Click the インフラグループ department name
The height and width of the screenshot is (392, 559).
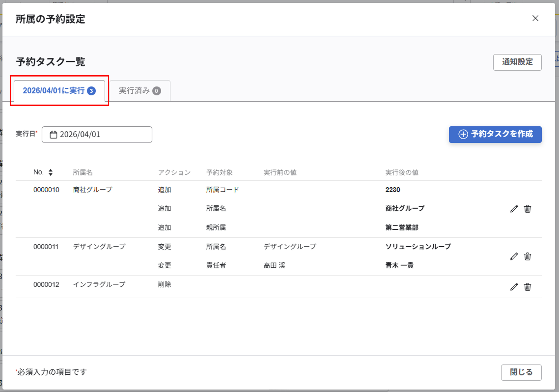99,284
